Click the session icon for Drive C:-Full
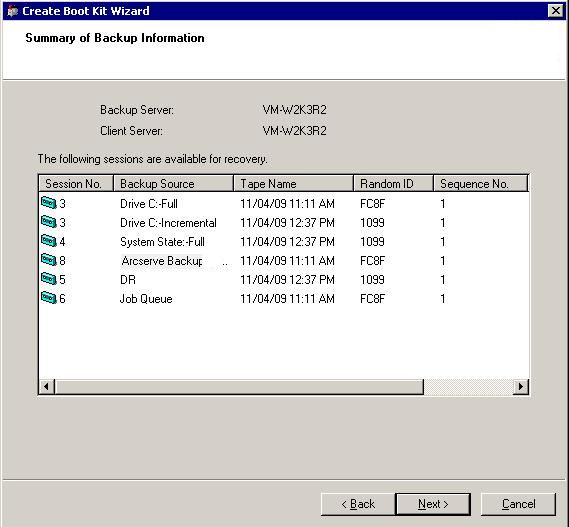Image resolution: width=569 pixels, height=527 pixels. click(x=49, y=203)
